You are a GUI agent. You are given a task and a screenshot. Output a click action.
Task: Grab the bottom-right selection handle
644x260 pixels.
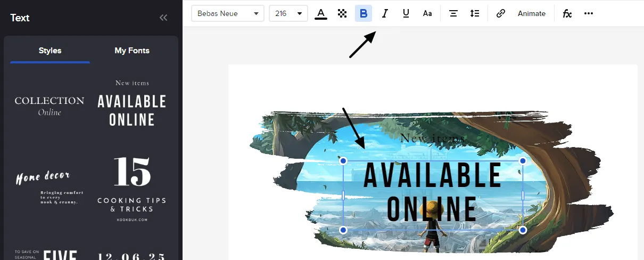(523, 230)
